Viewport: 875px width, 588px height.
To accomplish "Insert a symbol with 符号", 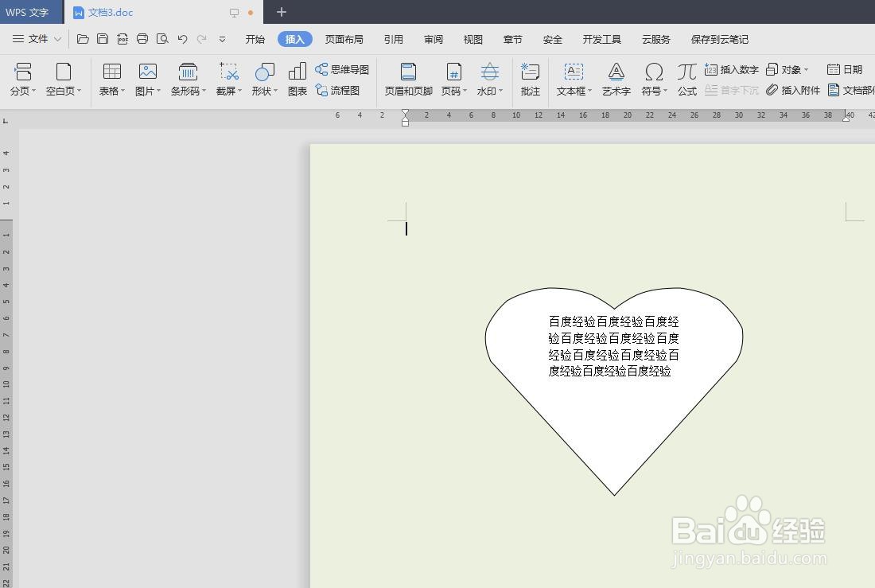I will point(654,79).
